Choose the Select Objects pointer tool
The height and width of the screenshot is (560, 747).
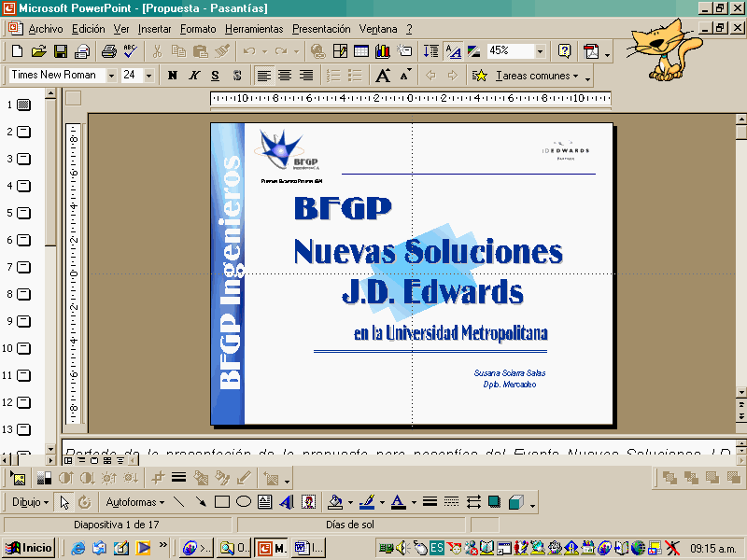[x=64, y=502]
